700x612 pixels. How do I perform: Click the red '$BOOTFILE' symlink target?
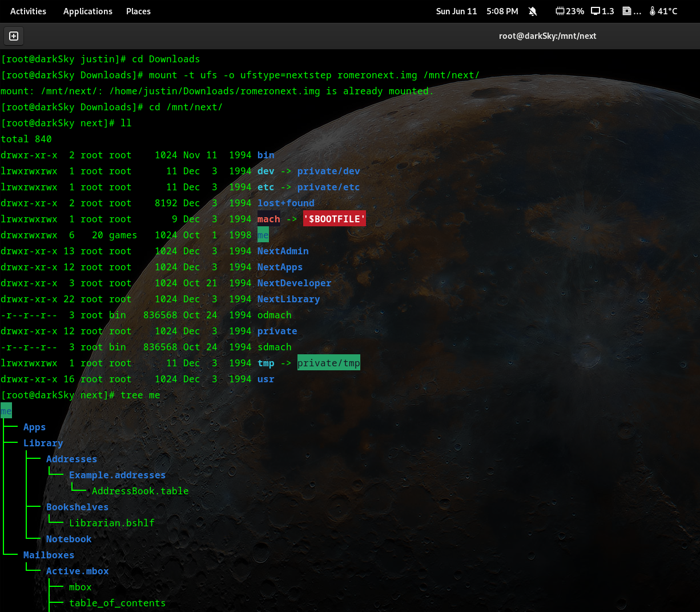tap(334, 219)
